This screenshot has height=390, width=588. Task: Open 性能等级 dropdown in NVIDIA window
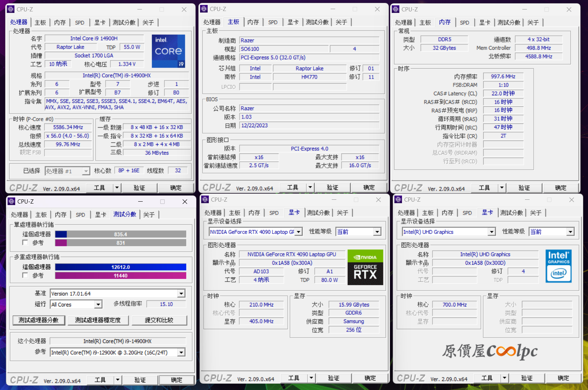(x=377, y=232)
